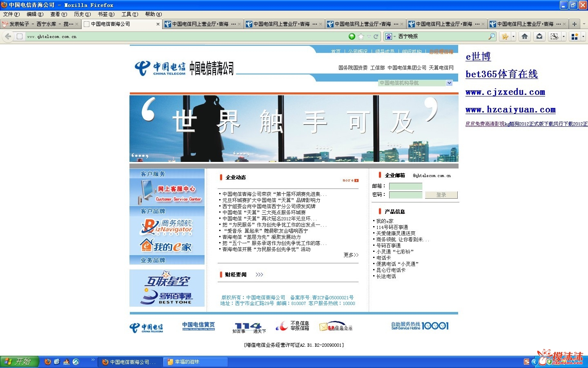Screen dimensions: 588x368
Task: Open the 文件 menu
Action: point(11,14)
